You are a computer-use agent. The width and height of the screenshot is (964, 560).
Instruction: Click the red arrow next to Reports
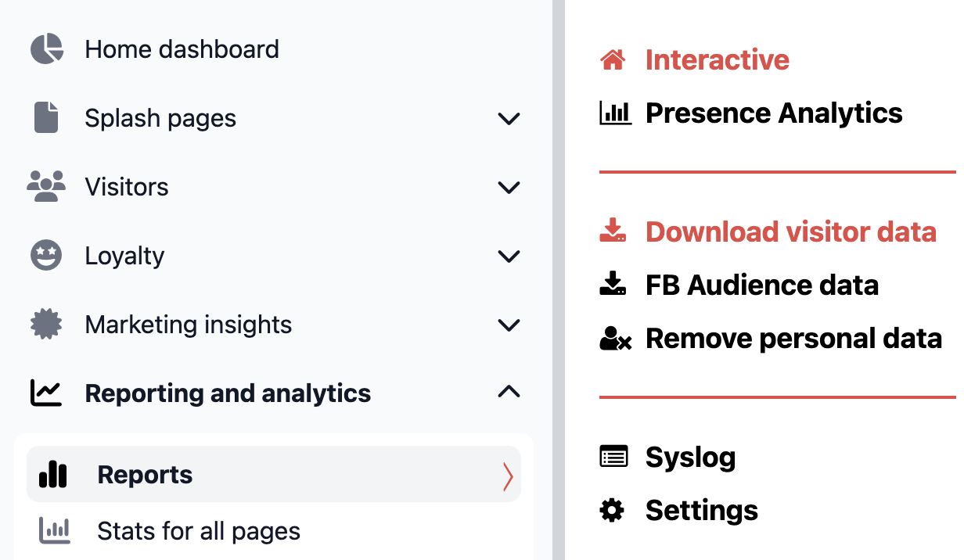click(509, 476)
